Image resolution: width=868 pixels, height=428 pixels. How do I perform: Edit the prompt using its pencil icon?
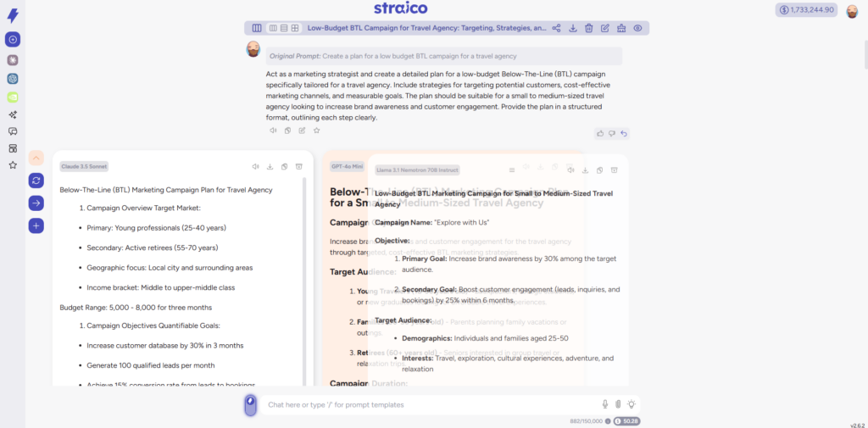click(x=302, y=131)
